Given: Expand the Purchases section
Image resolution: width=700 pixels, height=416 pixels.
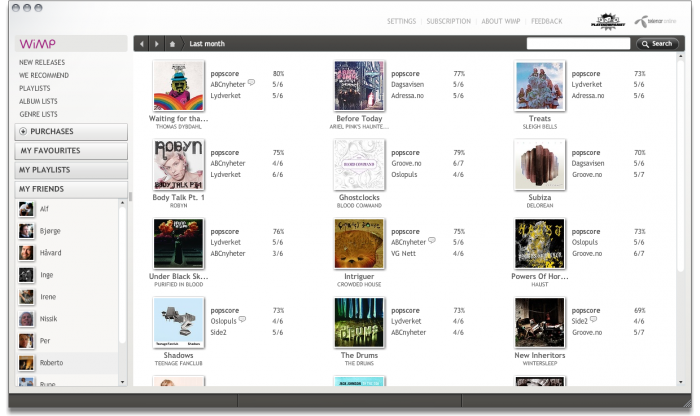Looking at the screenshot, I should click(72, 132).
